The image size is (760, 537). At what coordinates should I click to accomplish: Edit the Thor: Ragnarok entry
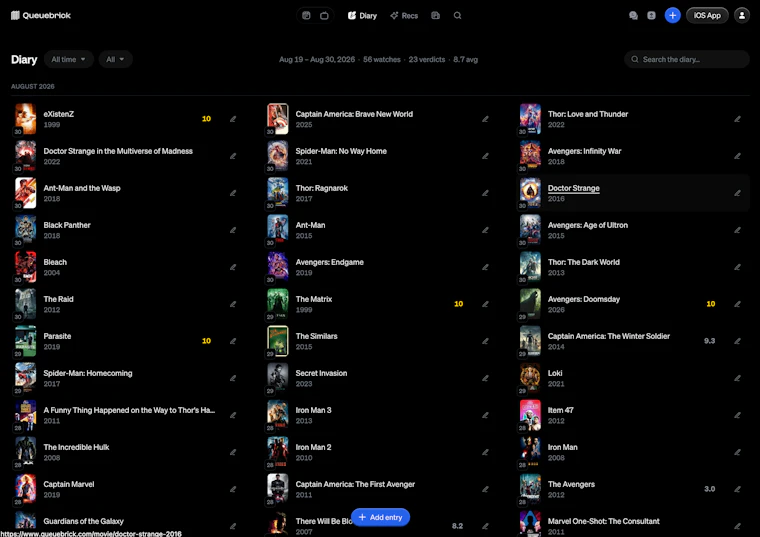coord(485,193)
